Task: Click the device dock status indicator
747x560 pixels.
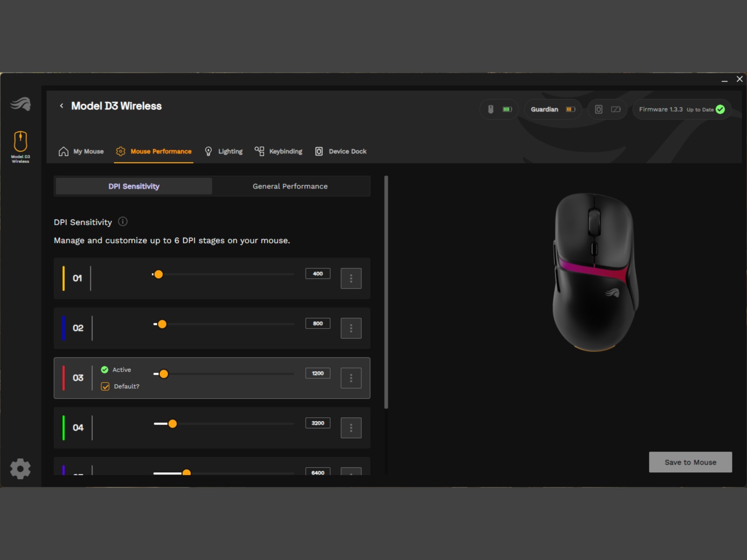Action: [x=607, y=109]
